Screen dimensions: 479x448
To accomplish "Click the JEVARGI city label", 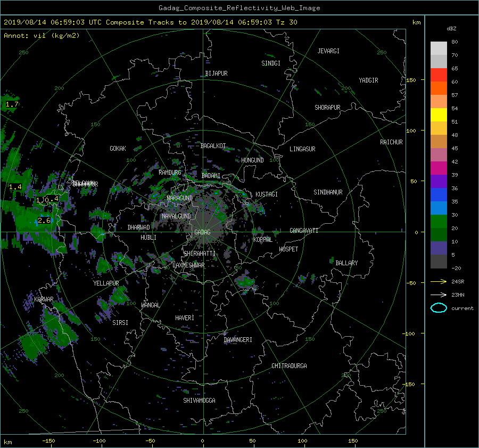I will click(x=328, y=51).
